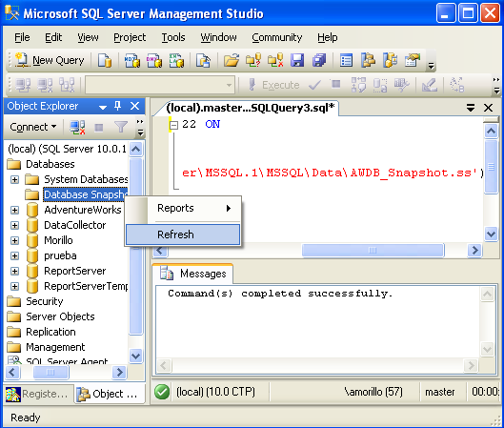This screenshot has height=428, width=504.
Task: Toggle the Object Explorer auto-hide pin
Action: coord(117,106)
